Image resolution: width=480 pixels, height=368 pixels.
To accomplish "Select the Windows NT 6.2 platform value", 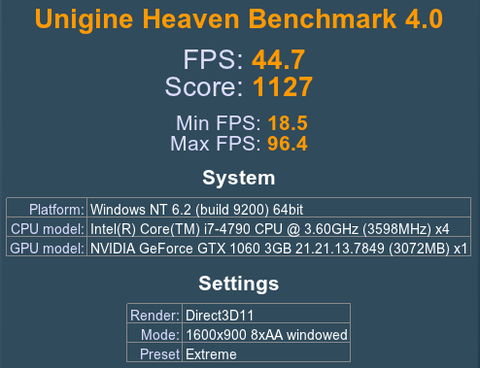I will [x=279, y=208].
